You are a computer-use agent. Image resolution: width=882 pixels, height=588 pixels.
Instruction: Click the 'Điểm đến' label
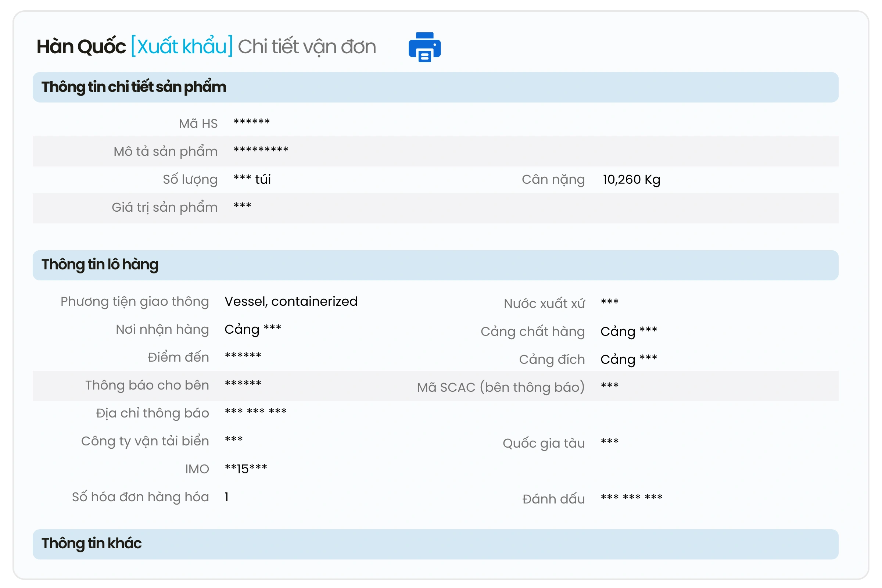[x=178, y=357]
